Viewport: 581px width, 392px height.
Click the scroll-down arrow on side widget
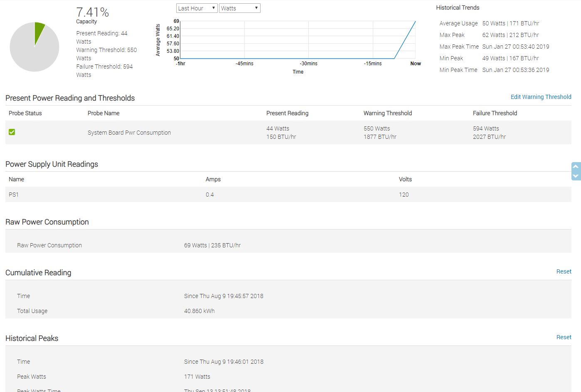click(x=576, y=176)
